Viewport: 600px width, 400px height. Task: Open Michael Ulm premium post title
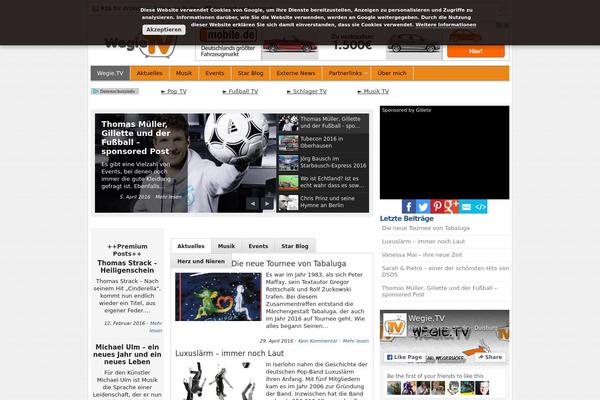(x=127, y=354)
